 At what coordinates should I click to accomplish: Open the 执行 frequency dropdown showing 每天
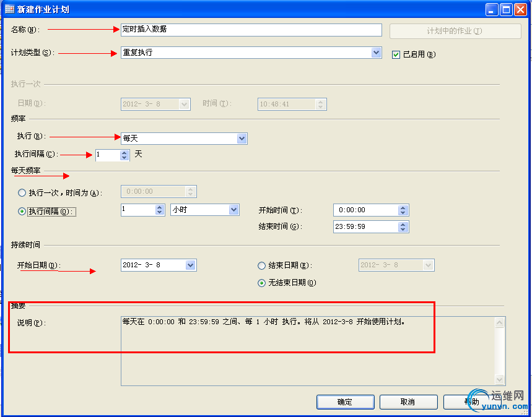pos(242,138)
